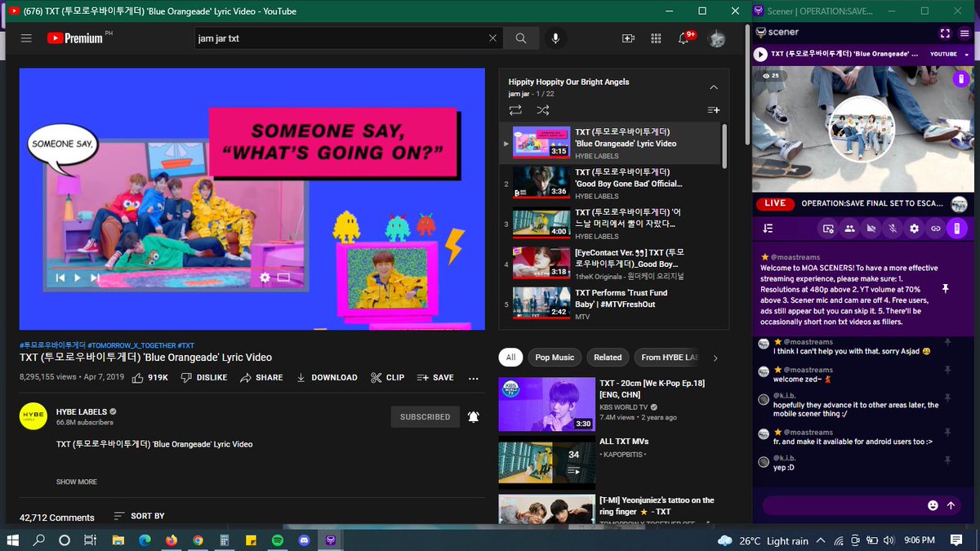980x551 pixels.
Task: Play button in Scener title bar
Action: 760,54
